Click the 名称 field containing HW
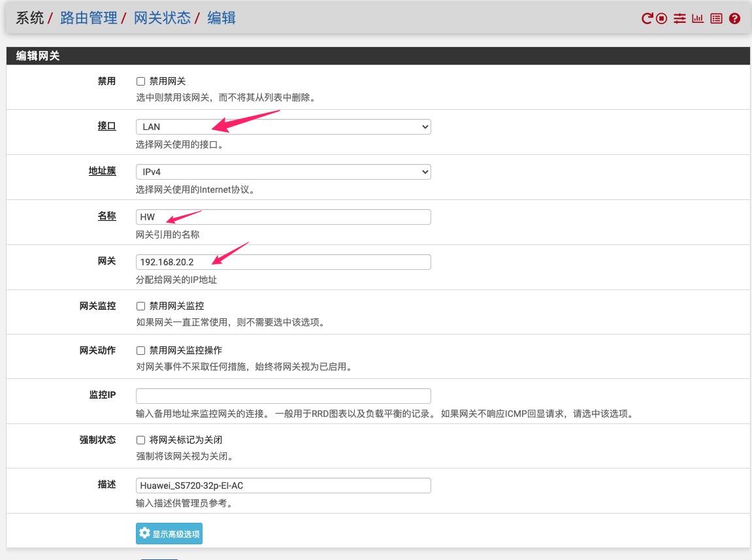Image resolution: width=752 pixels, height=560 pixels. [x=283, y=217]
